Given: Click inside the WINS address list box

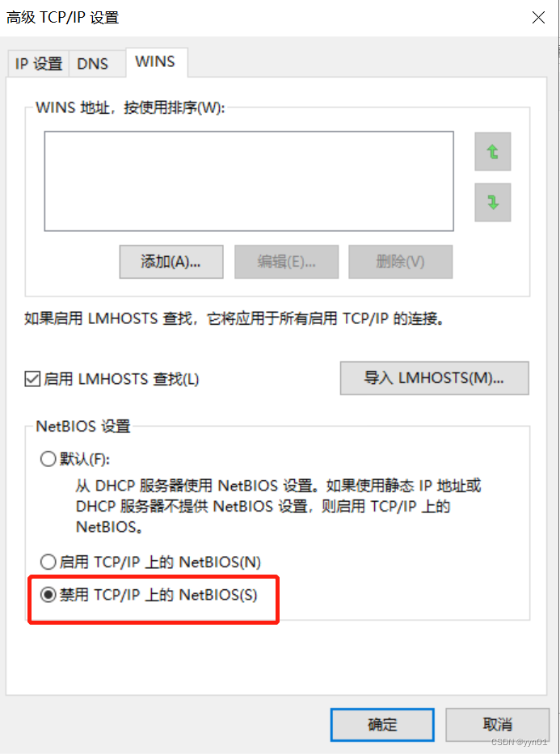Looking at the screenshot, I should click(249, 181).
